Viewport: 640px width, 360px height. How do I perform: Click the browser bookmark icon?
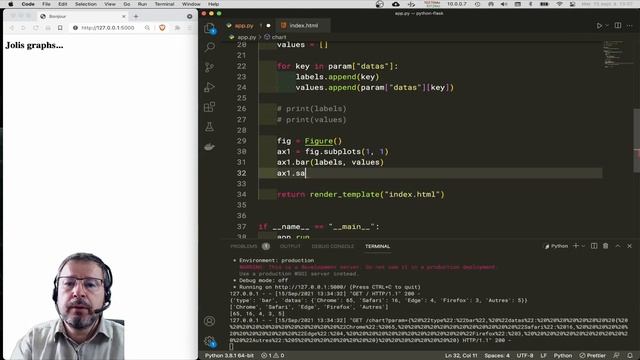60,28
